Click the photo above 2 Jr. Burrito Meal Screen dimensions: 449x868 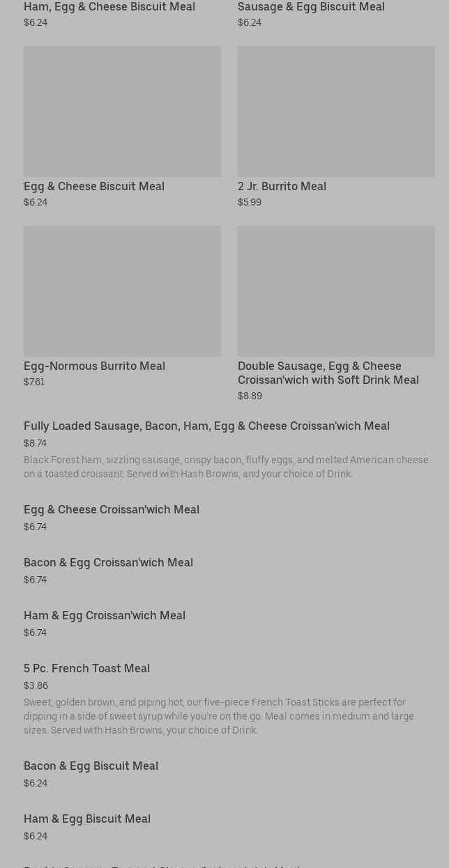[336, 111]
